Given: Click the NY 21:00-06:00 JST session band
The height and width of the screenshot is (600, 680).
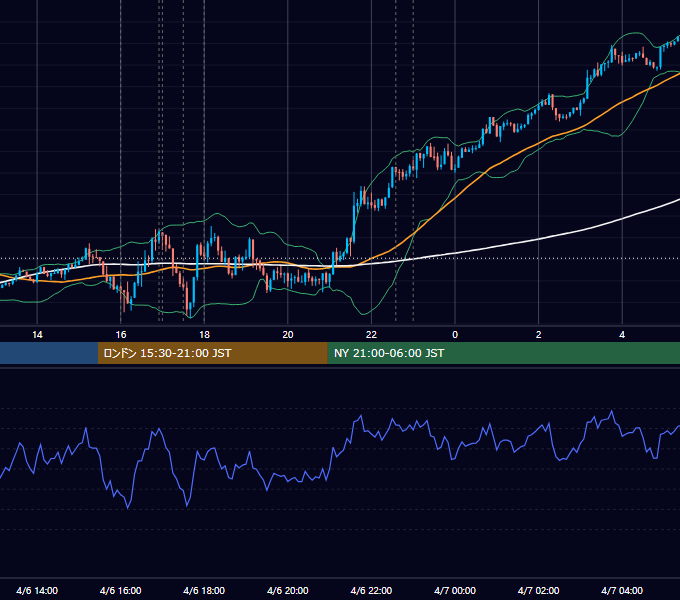Looking at the screenshot, I should click(503, 353).
